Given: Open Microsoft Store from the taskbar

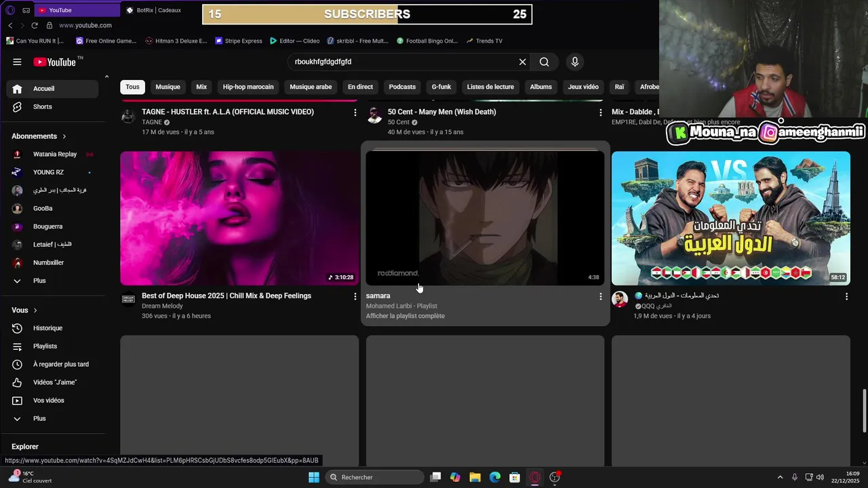Looking at the screenshot, I should coord(515,477).
